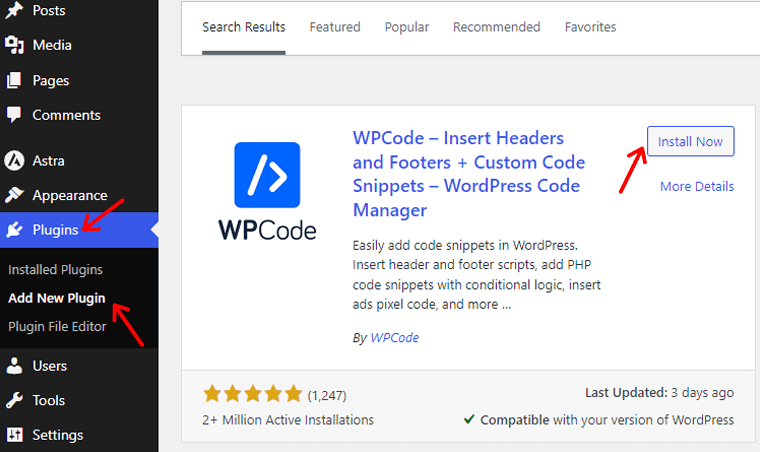Click the Settings sliders icon
Viewport: 760px width, 452px height.
[x=15, y=435]
